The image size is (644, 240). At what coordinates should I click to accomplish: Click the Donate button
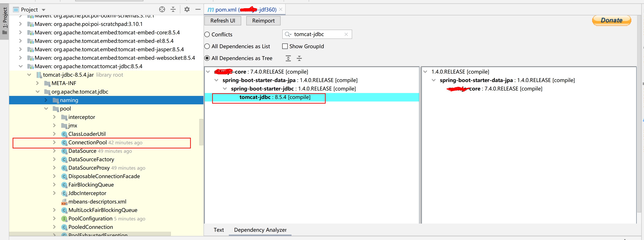(x=611, y=20)
